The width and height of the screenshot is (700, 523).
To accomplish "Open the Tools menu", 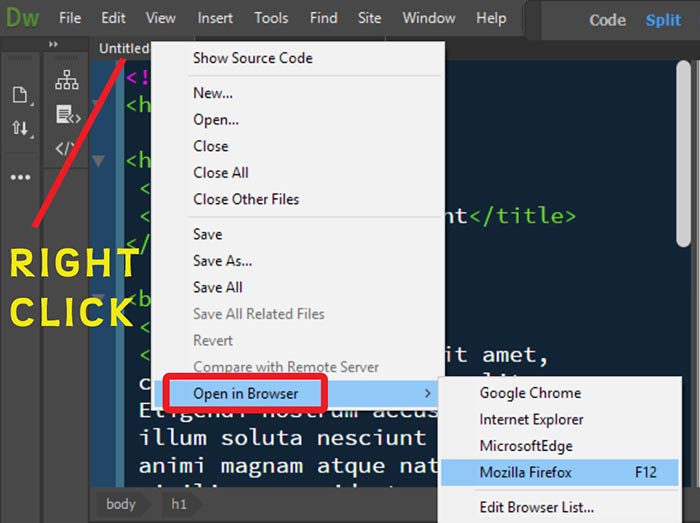I will tap(271, 18).
